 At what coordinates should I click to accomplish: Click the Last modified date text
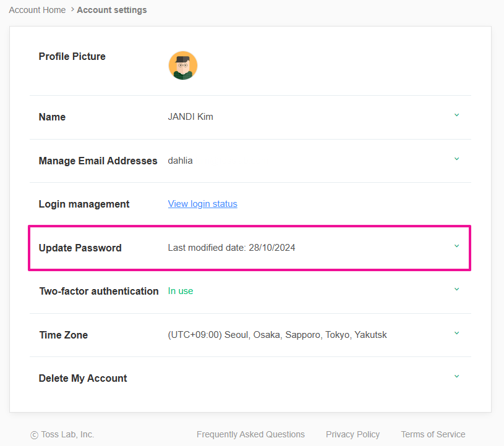point(231,248)
